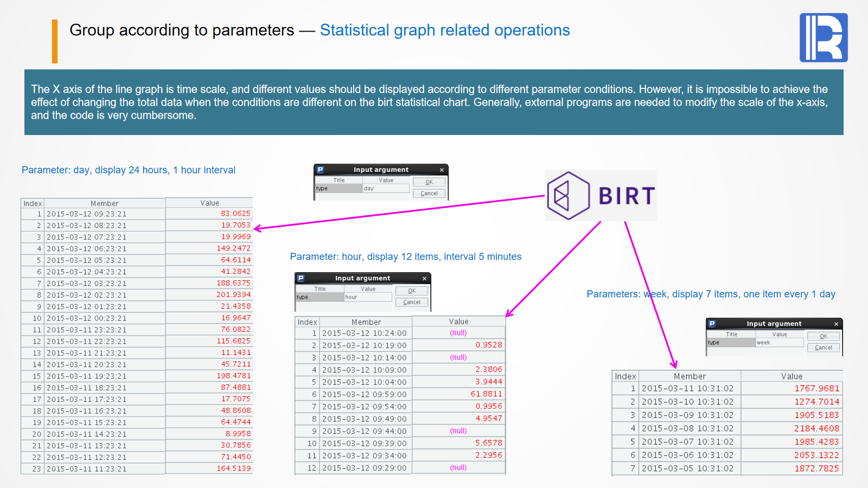
Task: Click the 'day' value input cell
Action: (385, 189)
